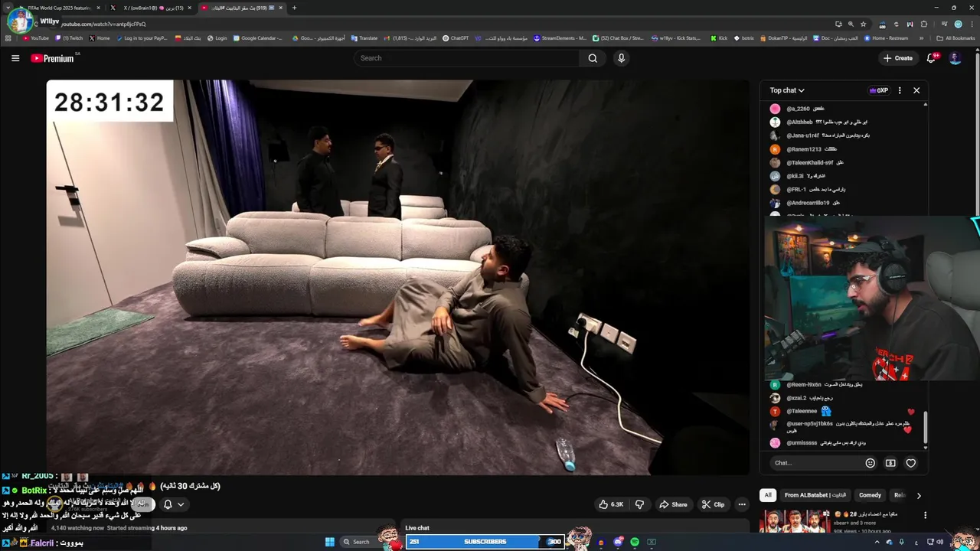
Task: Open the YouTube bookmark
Action: [x=36, y=37]
